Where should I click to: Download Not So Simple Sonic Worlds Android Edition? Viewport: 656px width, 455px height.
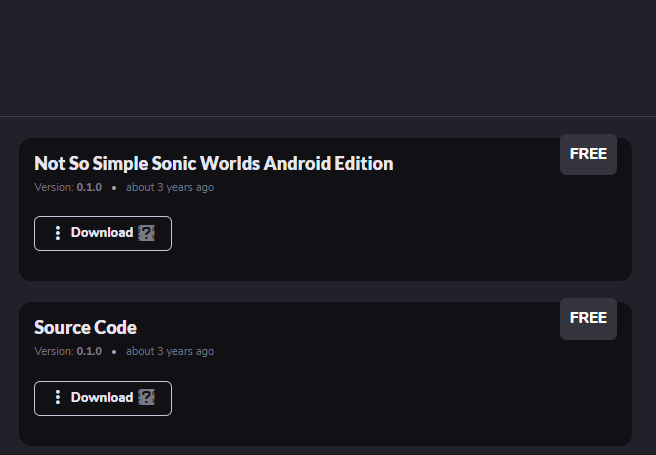[102, 233]
